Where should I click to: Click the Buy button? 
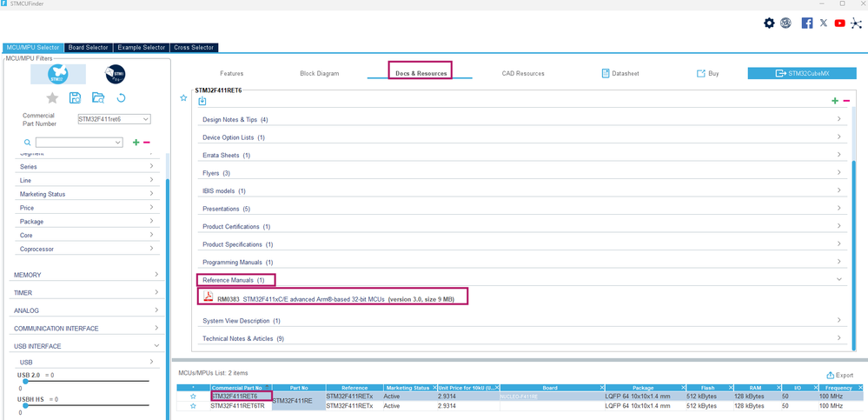pos(707,73)
